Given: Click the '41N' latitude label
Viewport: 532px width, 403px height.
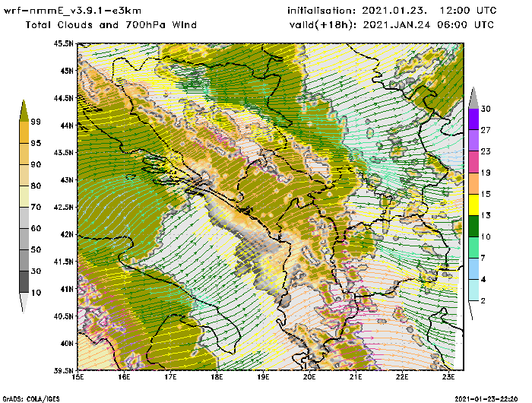Looking at the screenshot, I should [x=67, y=289].
